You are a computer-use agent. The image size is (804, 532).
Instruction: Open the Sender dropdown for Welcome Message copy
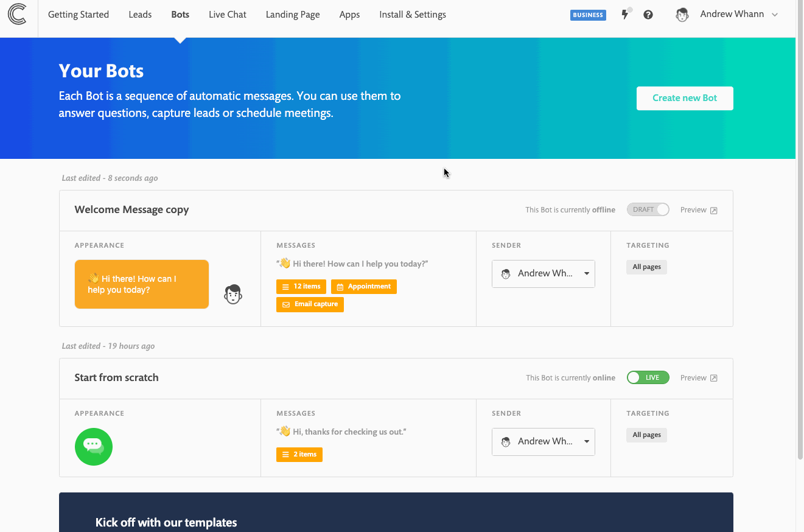coord(543,273)
